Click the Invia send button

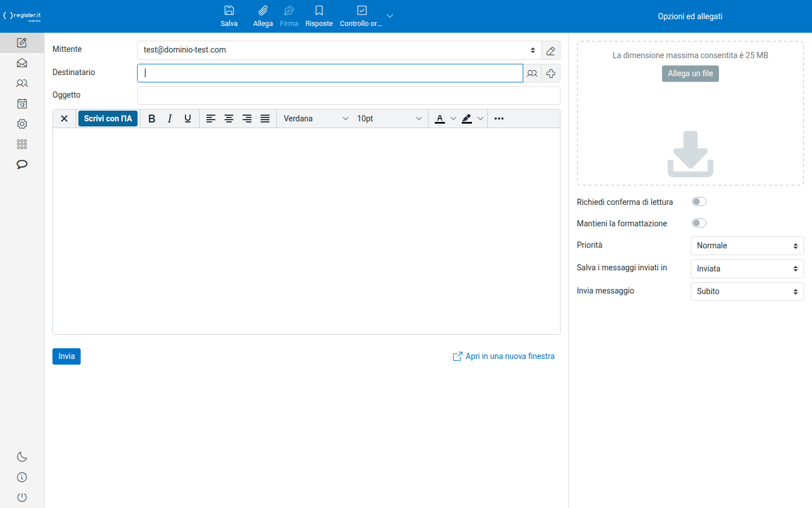tap(67, 356)
